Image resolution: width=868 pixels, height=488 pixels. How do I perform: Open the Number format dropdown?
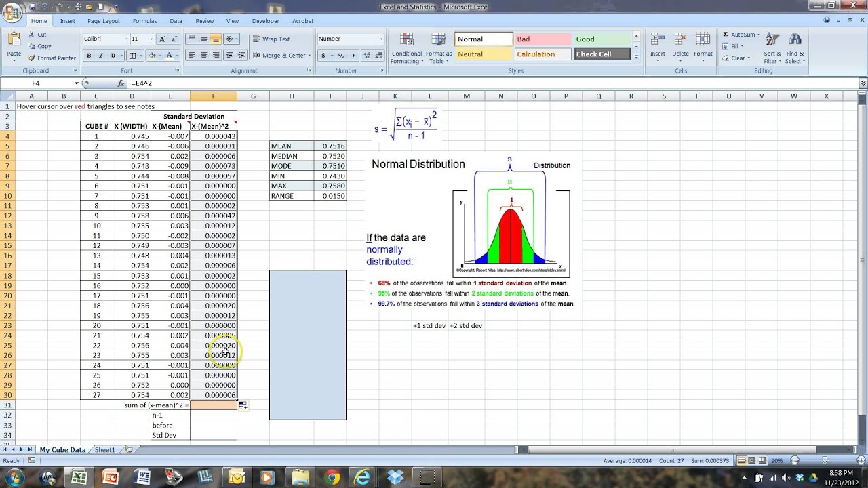pos(380,39)
